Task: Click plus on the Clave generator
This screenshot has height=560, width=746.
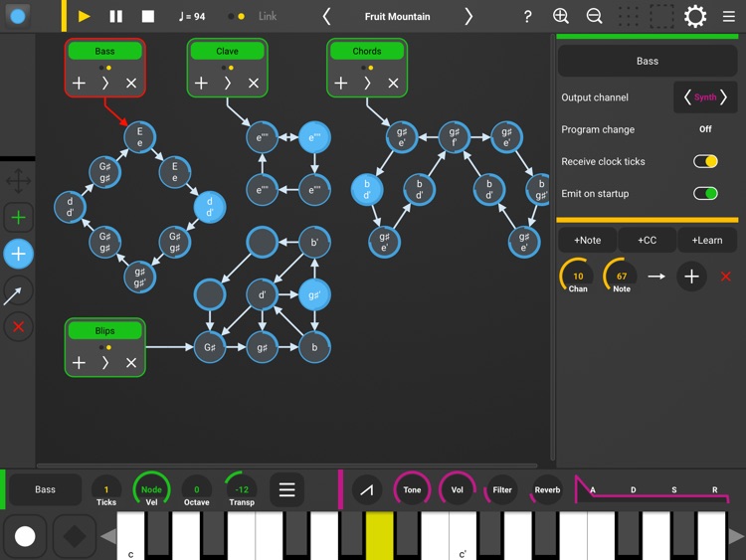Action: (201, 84)
